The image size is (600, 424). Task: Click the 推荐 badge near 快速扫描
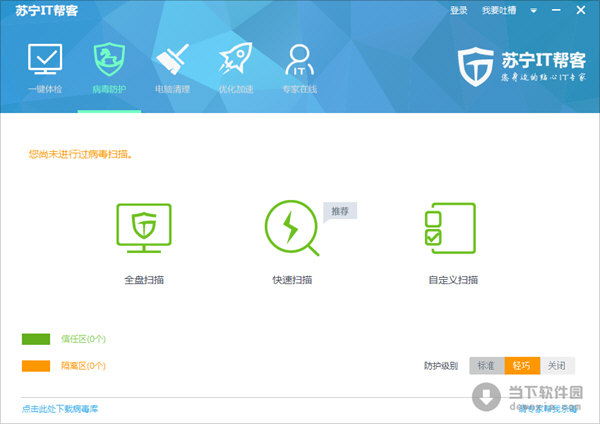[340, 211]
